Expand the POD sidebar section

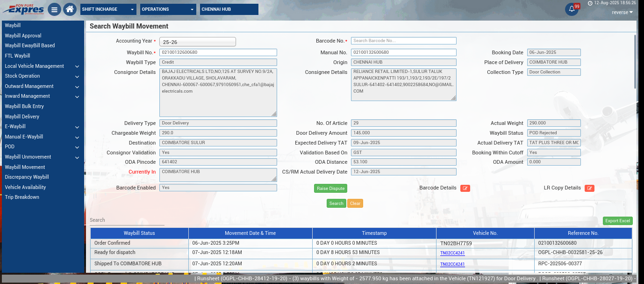42,147
